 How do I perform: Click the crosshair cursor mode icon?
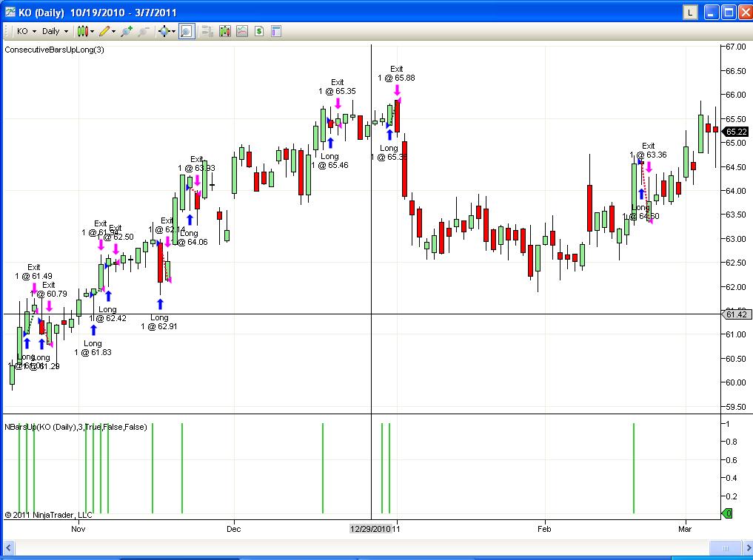[164, 31]
